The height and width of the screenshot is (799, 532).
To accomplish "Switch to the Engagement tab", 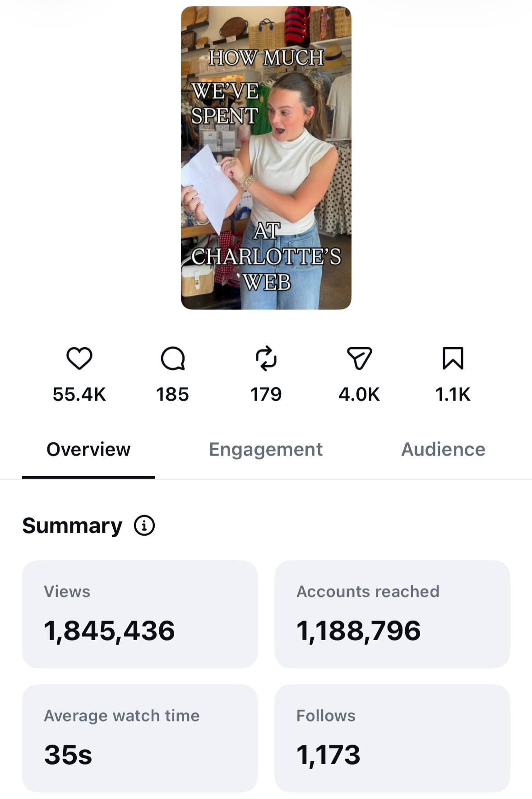I will coord(266,450).
